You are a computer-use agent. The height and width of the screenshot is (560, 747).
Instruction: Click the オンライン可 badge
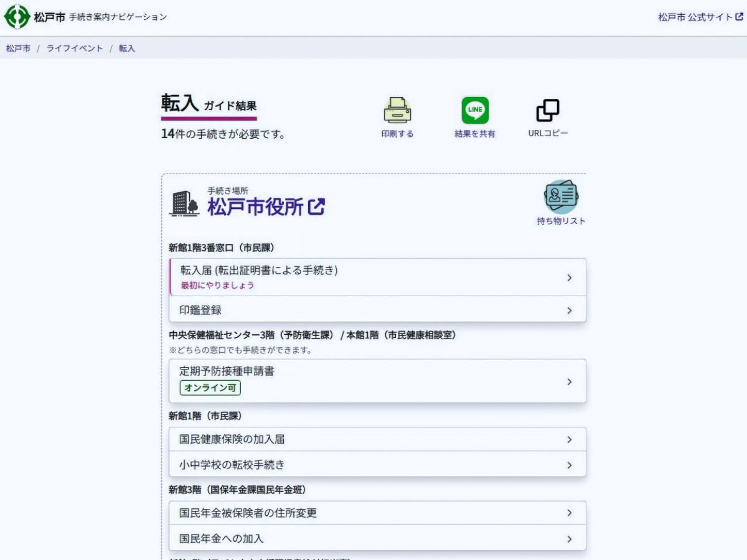210,388
